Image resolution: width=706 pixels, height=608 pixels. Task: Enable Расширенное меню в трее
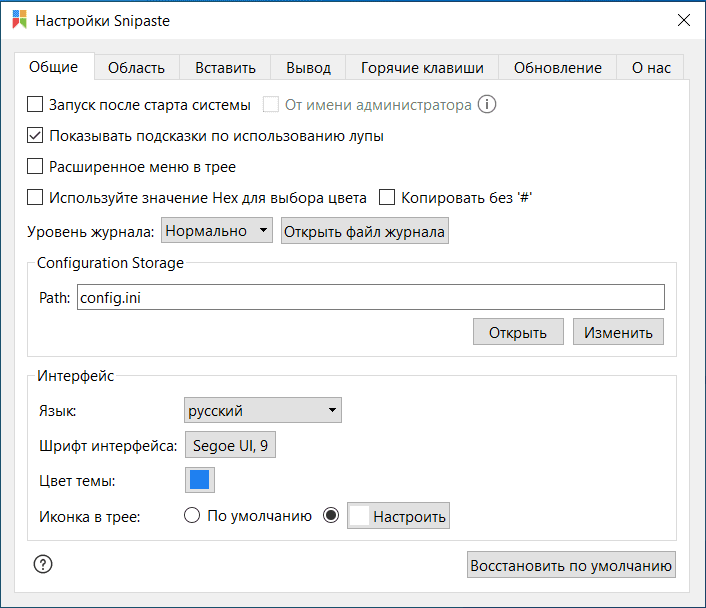[36, 167]
